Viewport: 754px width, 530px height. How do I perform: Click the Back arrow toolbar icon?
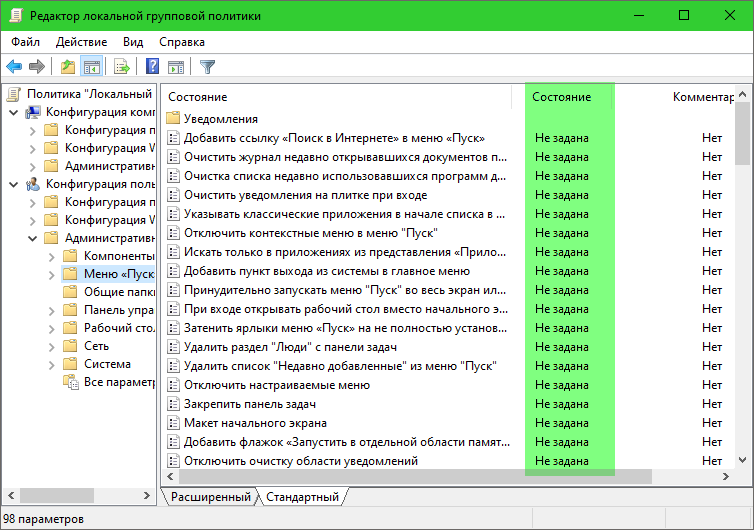tap(14, 67)
